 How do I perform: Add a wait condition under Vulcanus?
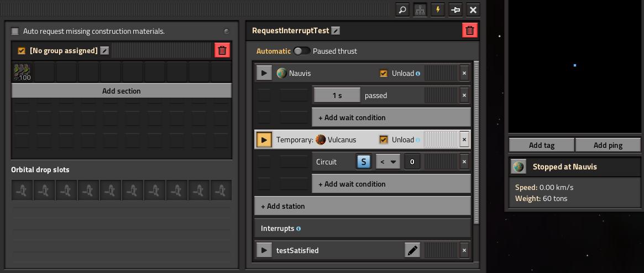(x=391, y=184)
